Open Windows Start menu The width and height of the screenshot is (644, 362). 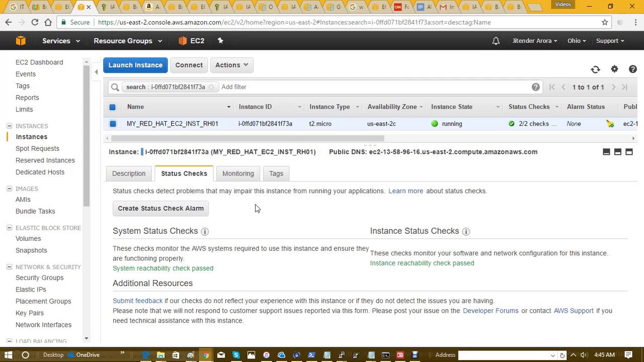[8, 355]
